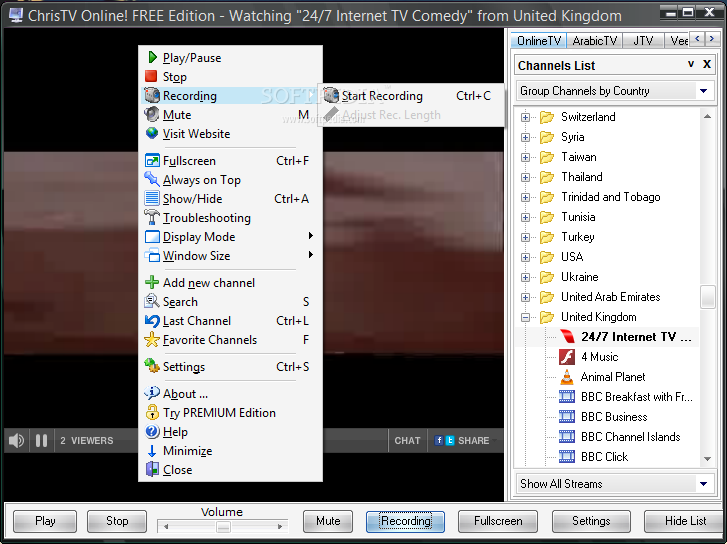Screen dimensions: 727x544
Task: Click the Volume slider handle
Action: (223, 526)
